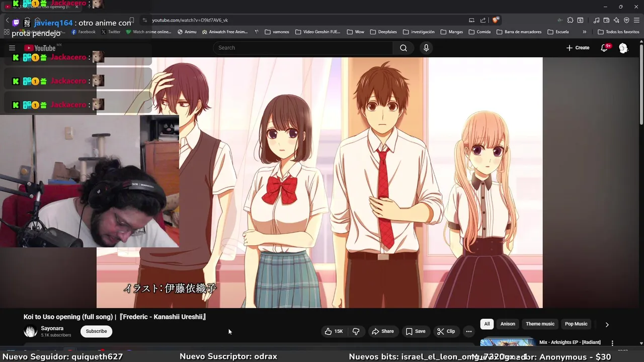The height and width of the screenshot is (362, 644).
Task: Open Barra de marcadores folder
Action: tap(519, 32)
